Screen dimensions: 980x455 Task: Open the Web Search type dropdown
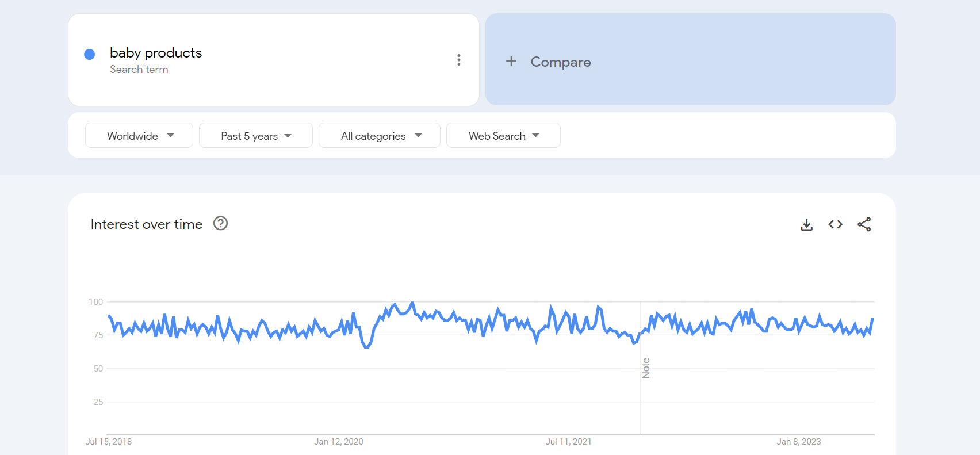tap(503, 136)
